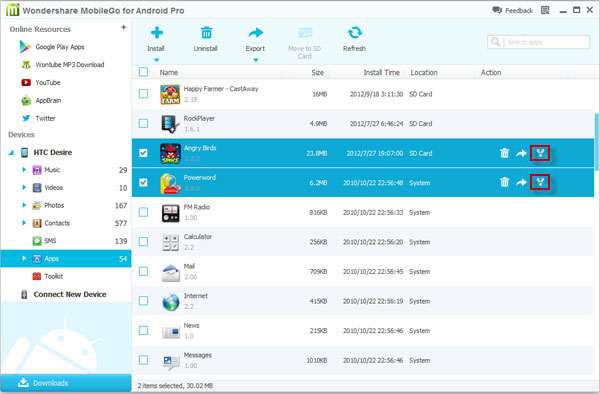Image resolution: width=600 pixels, height=394 pixels.
Task: Click the News app icon
Action: [x=170, y=332]
